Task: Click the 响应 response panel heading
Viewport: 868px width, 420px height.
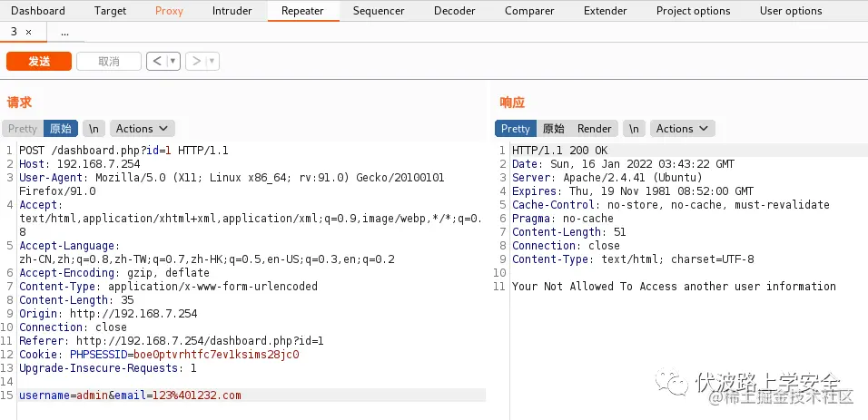Action: 512,103
